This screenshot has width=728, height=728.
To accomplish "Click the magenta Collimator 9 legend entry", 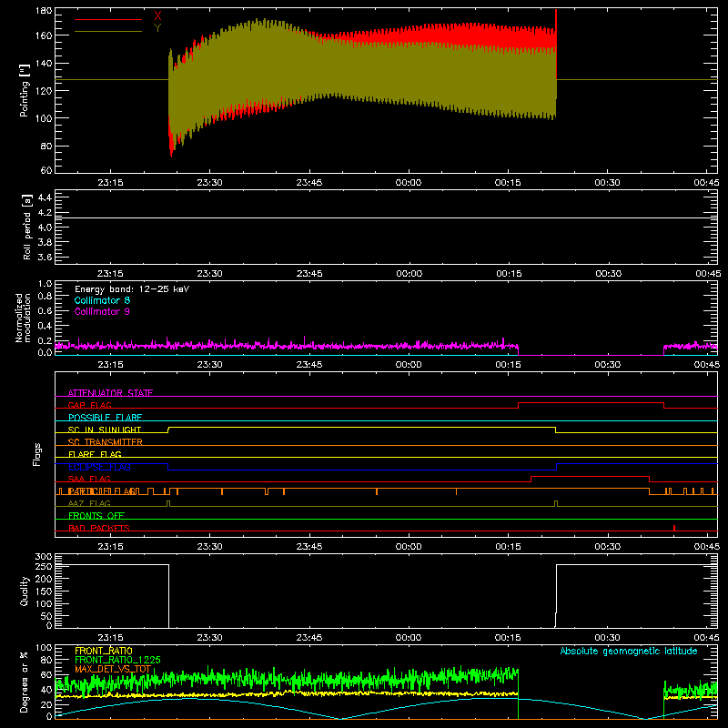I will point(102,311).
